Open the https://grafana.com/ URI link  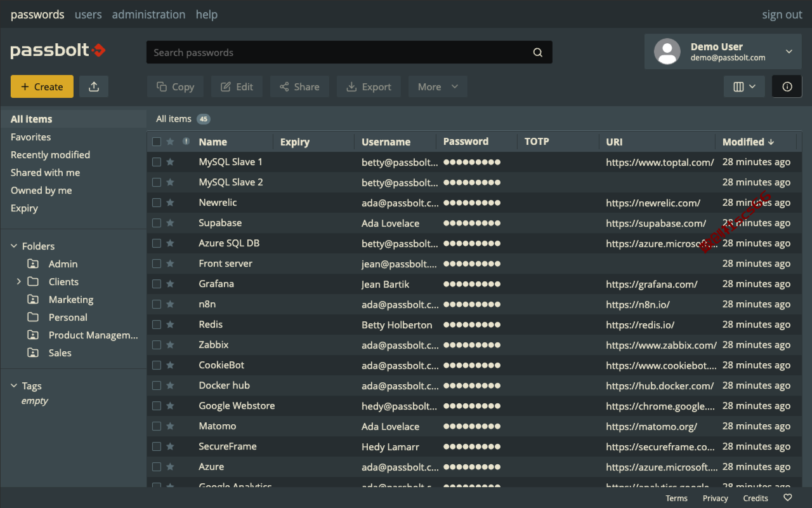(x=652, y=284)
